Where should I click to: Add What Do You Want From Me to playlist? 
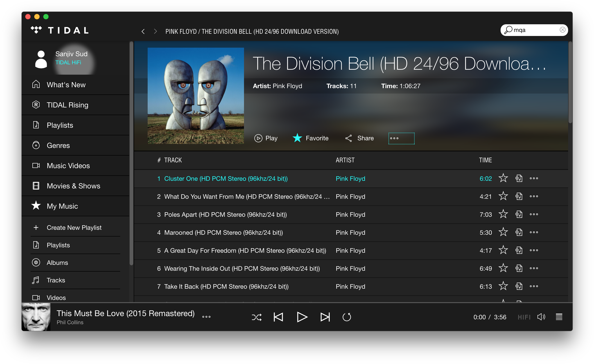[x=519, y=197]
